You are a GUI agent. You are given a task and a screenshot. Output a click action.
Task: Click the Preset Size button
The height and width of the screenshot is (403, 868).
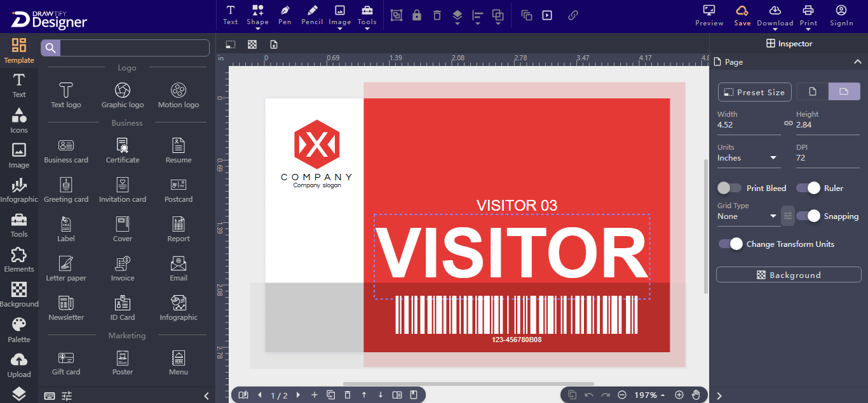pos(754,91)
